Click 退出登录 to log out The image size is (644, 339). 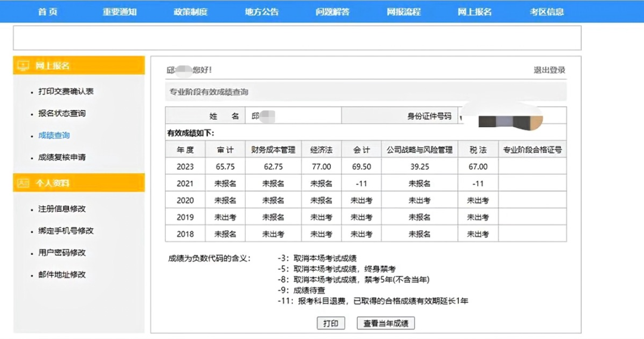550,70
